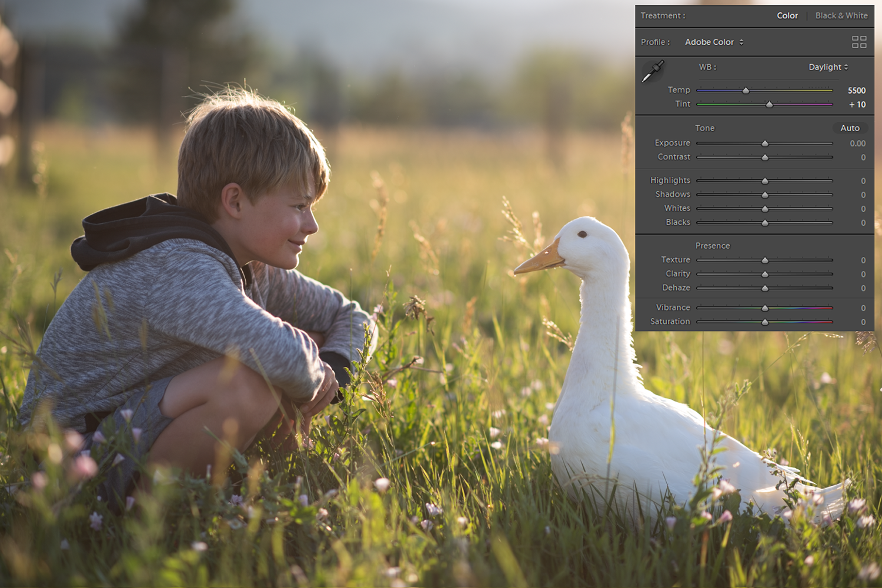This screenshot has width=882, height=588.
Task: Click the Tint value field showing +10
Action: 857,105
